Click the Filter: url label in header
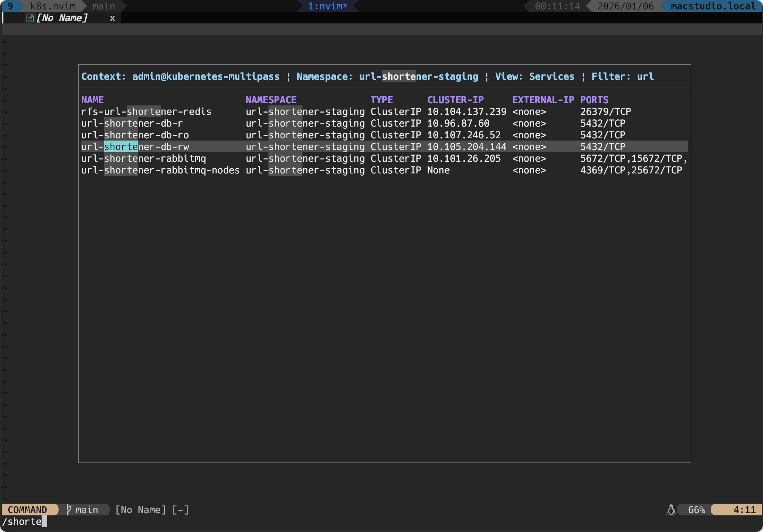The image size is (763, 532). 622,76
